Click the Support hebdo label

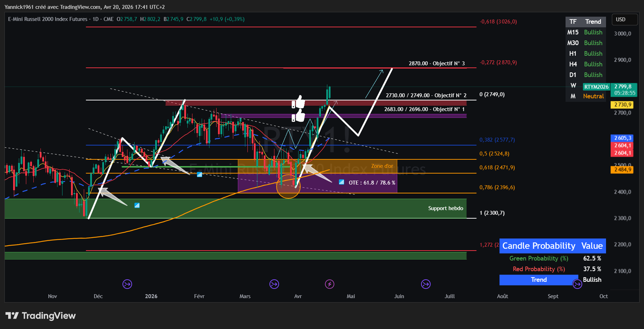(x=446, y=208)
